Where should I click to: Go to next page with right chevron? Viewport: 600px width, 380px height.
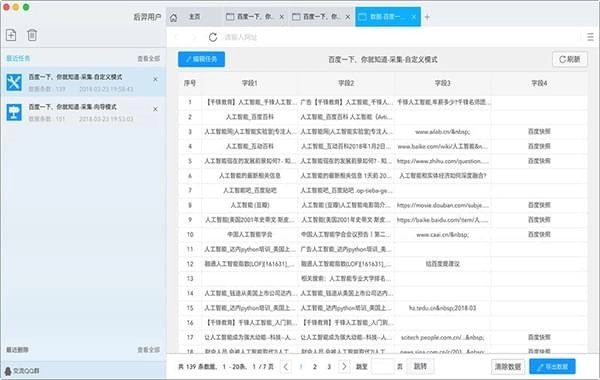[344, 367]
